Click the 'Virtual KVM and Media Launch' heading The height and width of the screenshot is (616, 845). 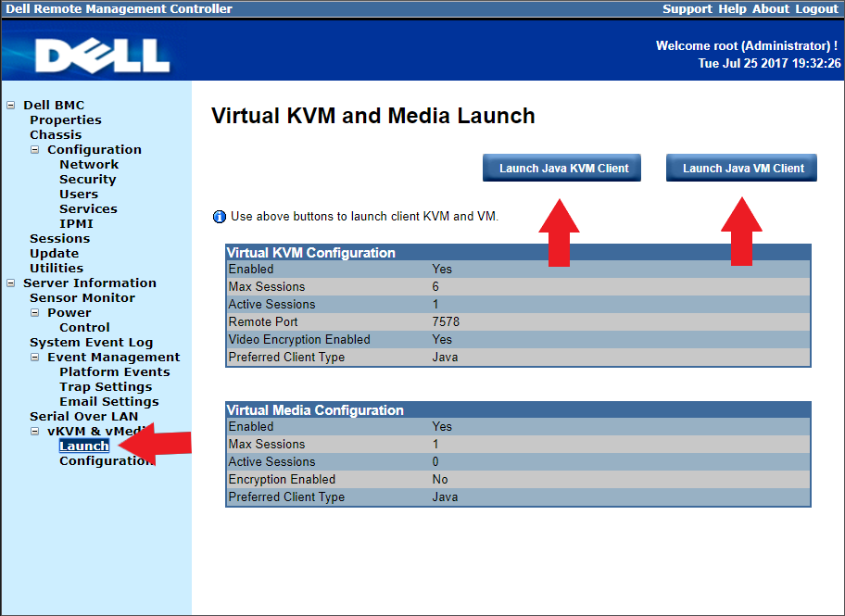coord(372,116)
